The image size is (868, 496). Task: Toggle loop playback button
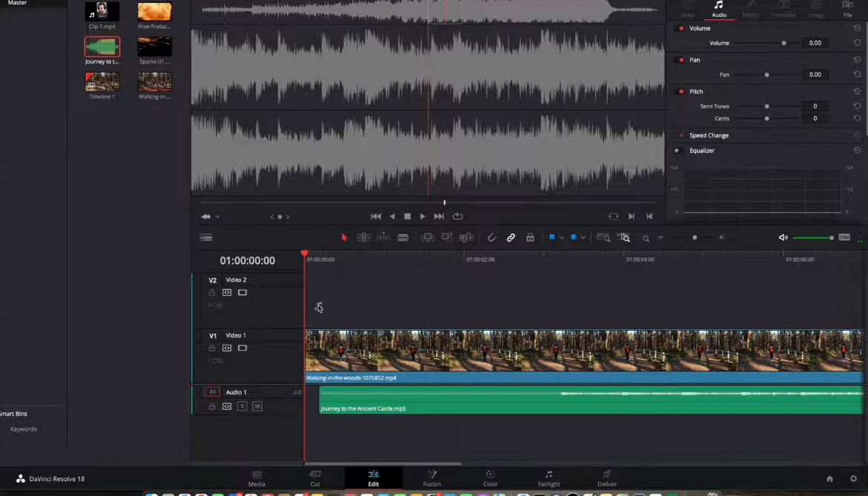click(x=457, y=216)
